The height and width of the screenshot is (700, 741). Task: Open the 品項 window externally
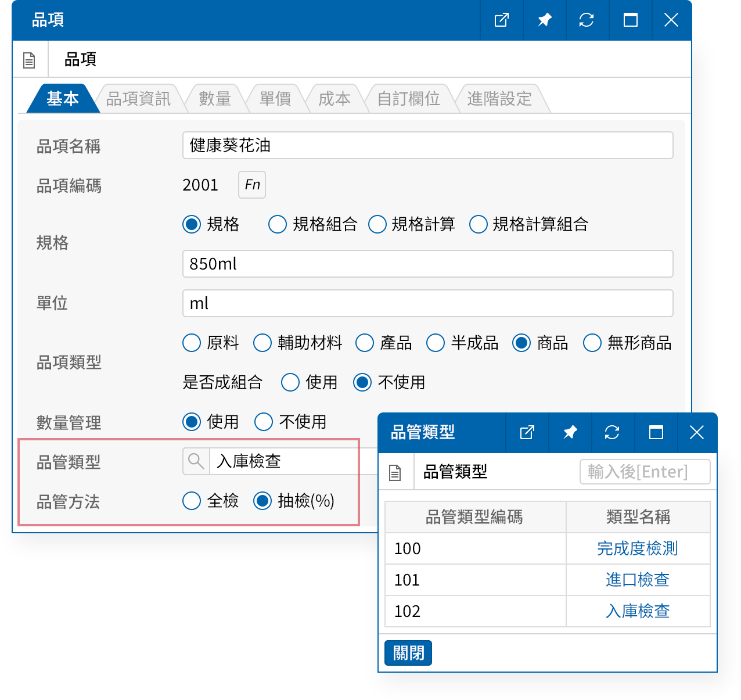(501, 20)
